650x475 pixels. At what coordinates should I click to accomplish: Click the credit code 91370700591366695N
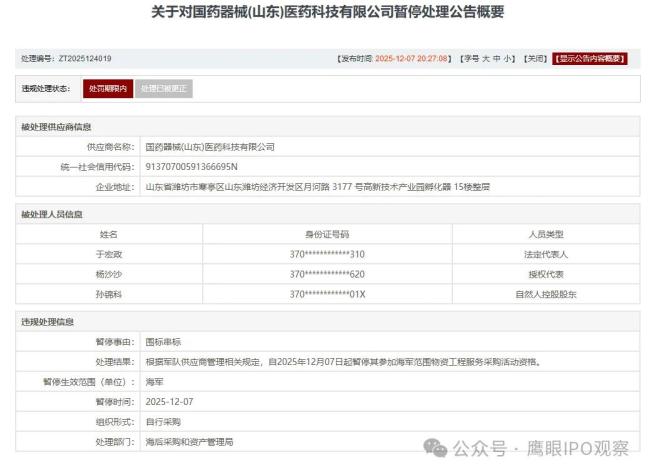(x=192, y=167)
